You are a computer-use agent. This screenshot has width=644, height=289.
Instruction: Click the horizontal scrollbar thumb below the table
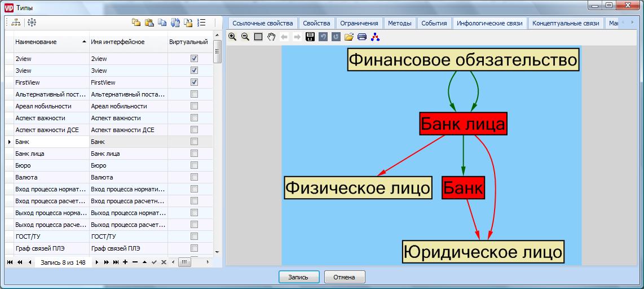(184, 262)
